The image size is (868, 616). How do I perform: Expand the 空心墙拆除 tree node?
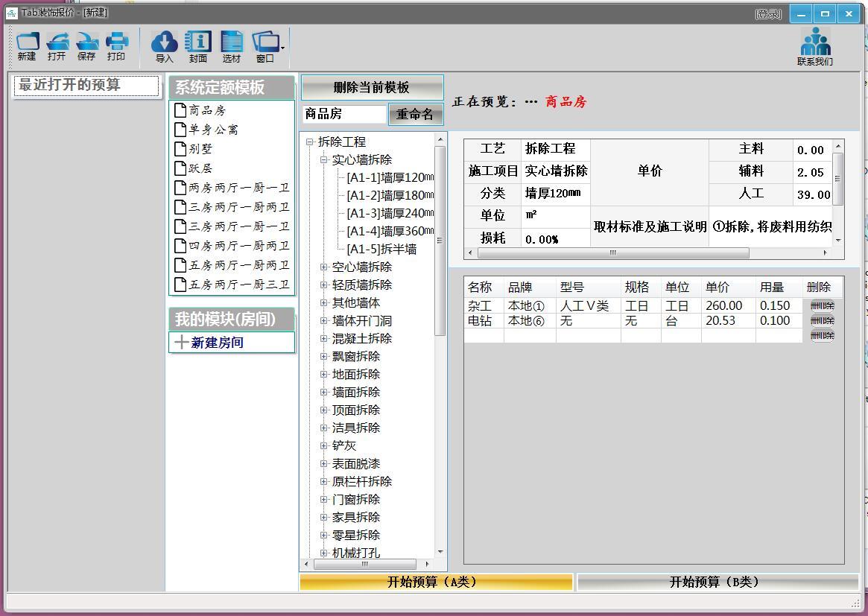[324, 267]
